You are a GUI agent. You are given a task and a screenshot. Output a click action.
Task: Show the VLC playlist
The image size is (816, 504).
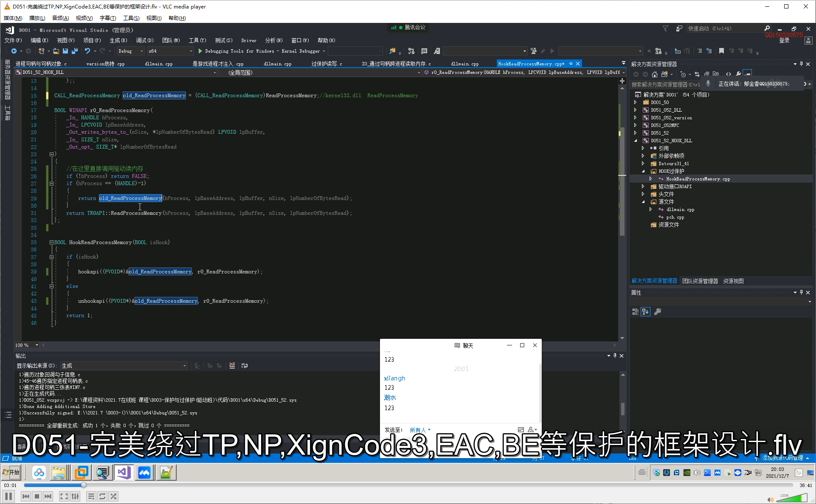[x=91, y=496]
